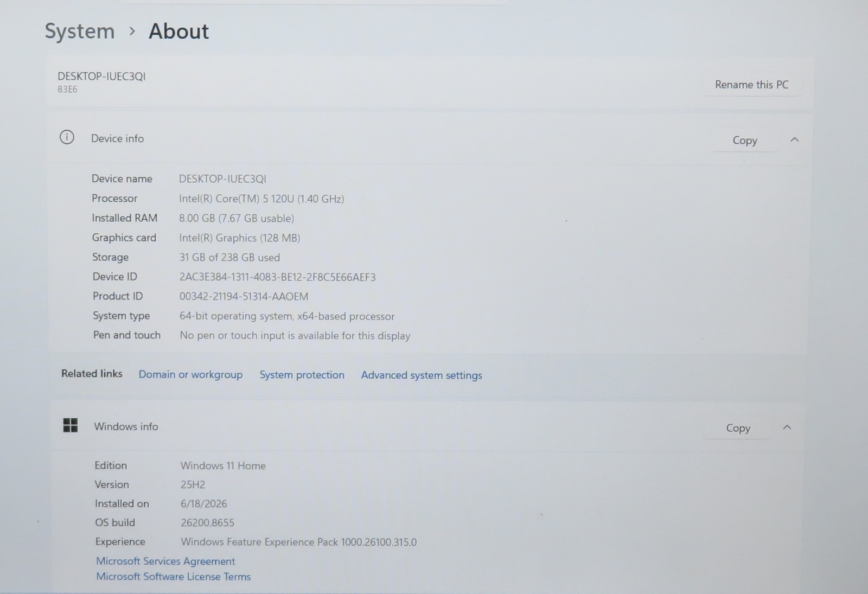The image size is (868, 594).
Task: Copy the Device info details
Action: tap(744, 140)
